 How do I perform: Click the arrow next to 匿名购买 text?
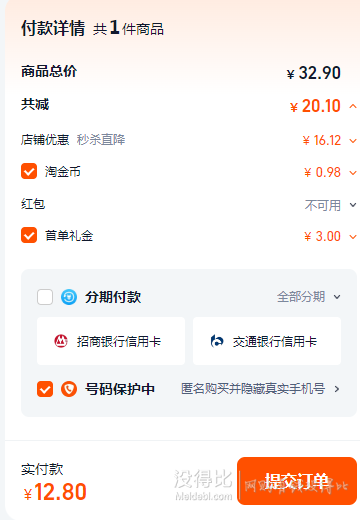(x=337, y=389)
